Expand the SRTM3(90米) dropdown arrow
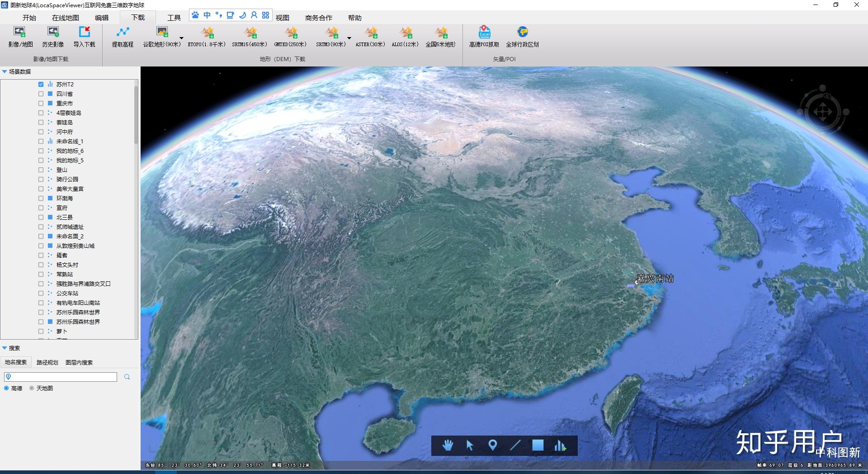The image size is (868, 474). coord(349,38)
